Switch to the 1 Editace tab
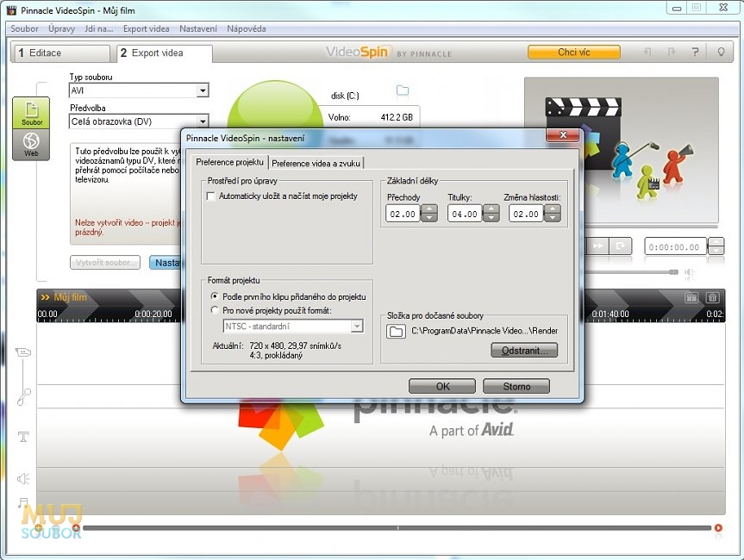744x560 pixels. tap(60, 53)
